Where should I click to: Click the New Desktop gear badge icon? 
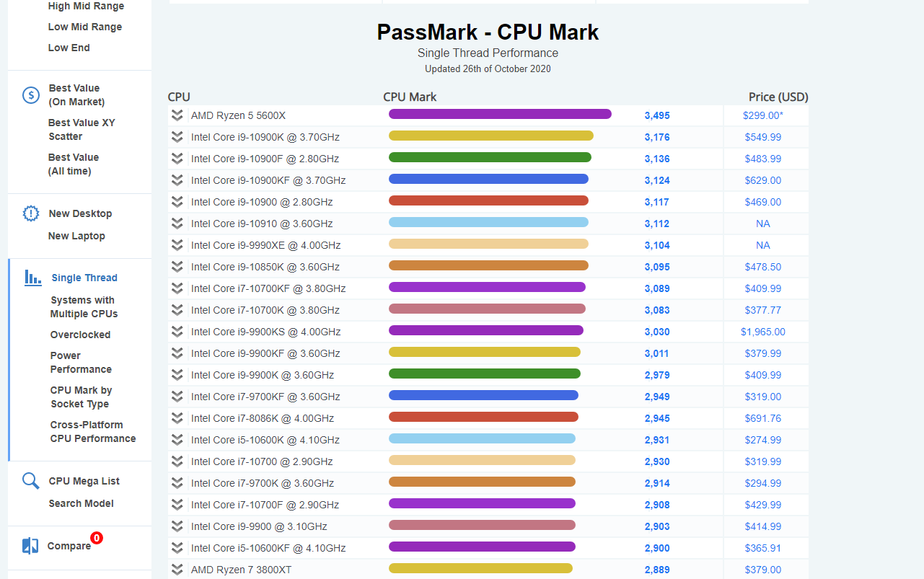tap(31, 213)
